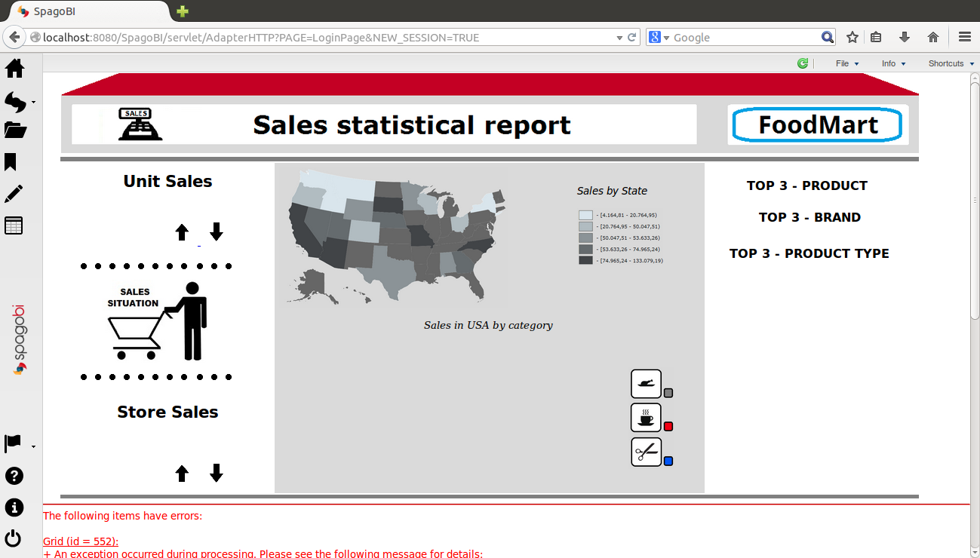Click the Unit Sales heading
This screenshot has height=558, width=980.
point(167,181)
